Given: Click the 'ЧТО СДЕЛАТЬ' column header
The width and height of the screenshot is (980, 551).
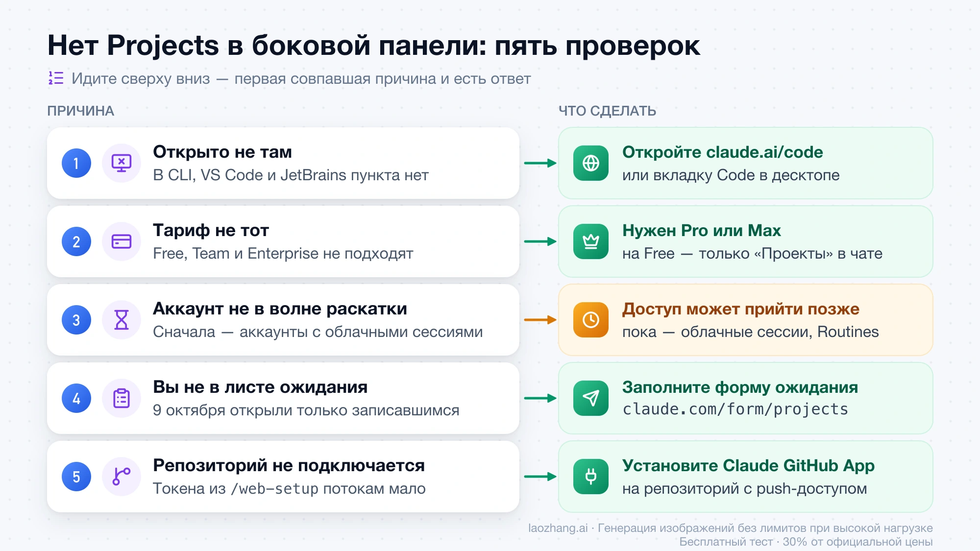Looking at the screenshot, I should [607, 111].
